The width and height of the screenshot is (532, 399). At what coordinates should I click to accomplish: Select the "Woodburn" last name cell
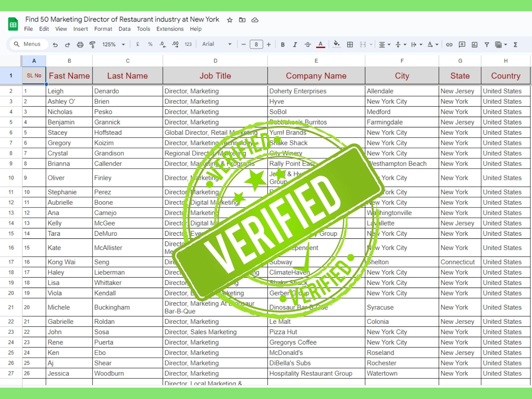point(128,373)
